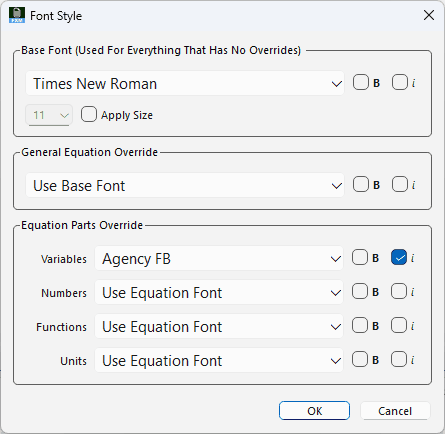Open the General Equation Override font dropdown
The image size is (445, 434).
(185, 185)
